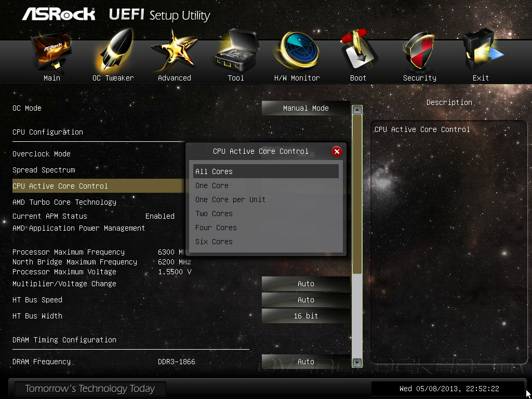The height and width of the screenshot is (399, 532).
Task: Open the Security shield icon
Action: pos(419,51)
